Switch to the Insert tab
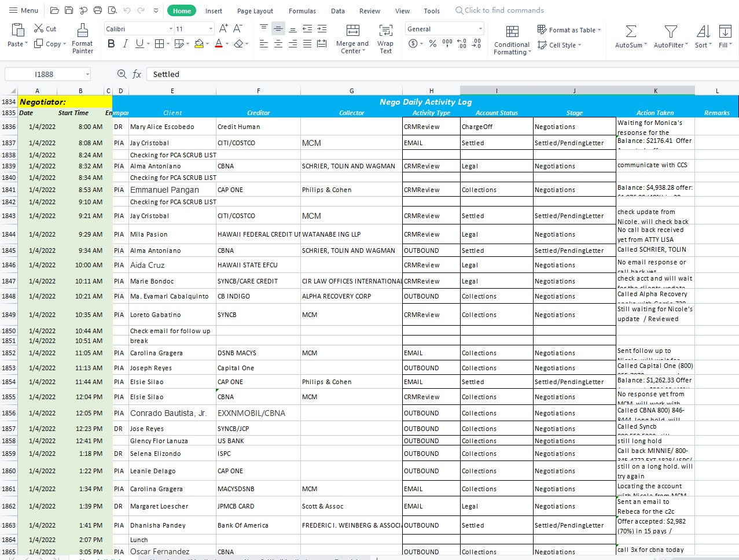Viewport: 739px width, 560px height. point(214,11)
